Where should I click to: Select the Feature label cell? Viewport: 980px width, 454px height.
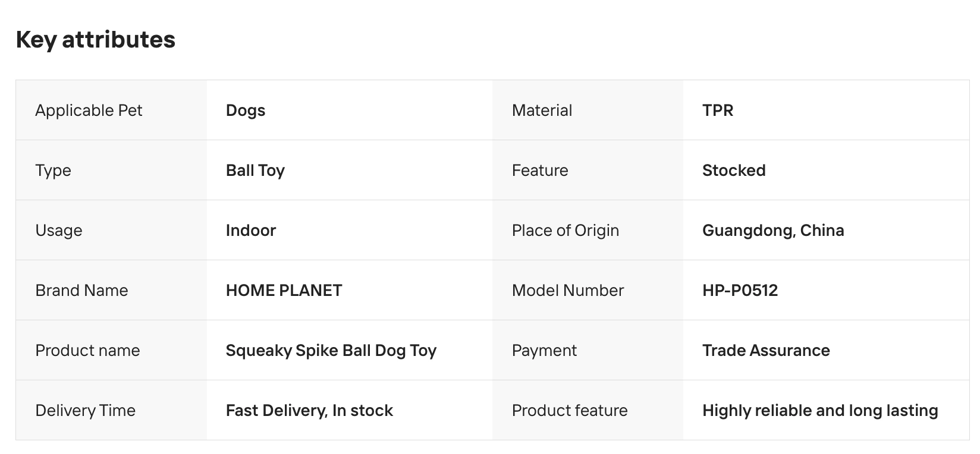540,171
